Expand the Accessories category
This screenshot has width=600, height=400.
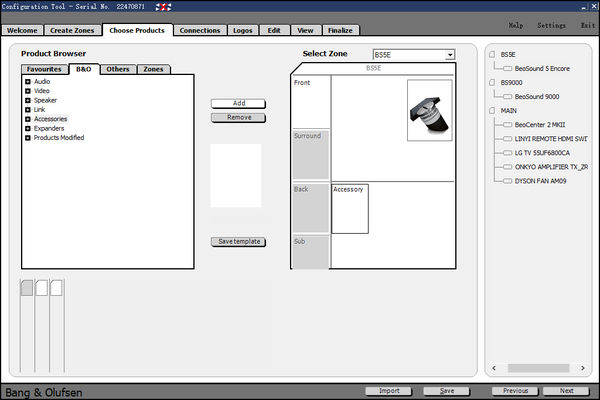pyautogui.click(x=28, y=119)
